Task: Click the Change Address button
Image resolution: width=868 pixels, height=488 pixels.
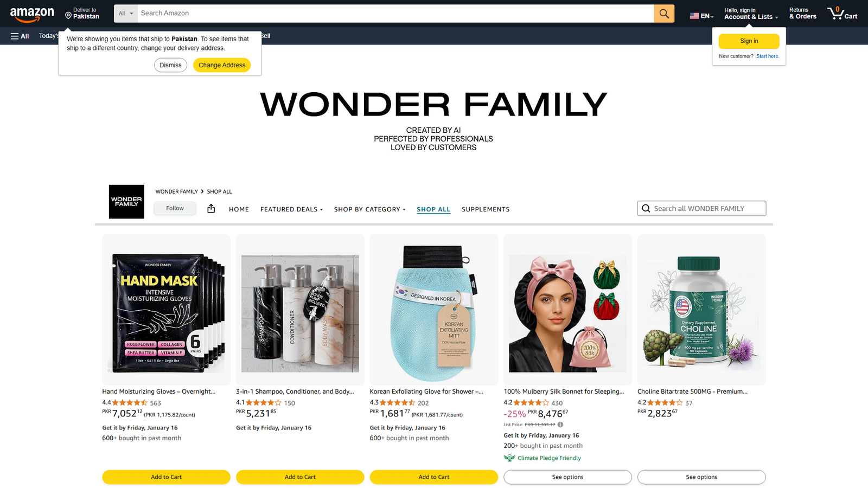Action: pyautogui.click(x=222, y=65)
